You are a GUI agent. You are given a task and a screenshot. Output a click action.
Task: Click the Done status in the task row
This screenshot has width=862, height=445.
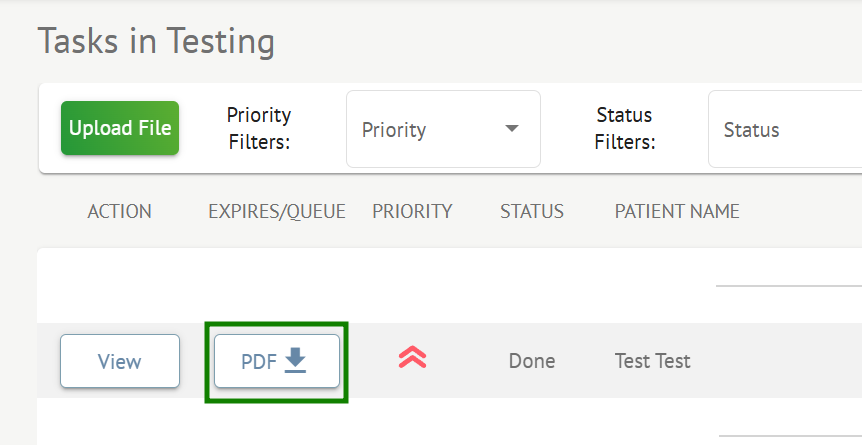[532, 361]
